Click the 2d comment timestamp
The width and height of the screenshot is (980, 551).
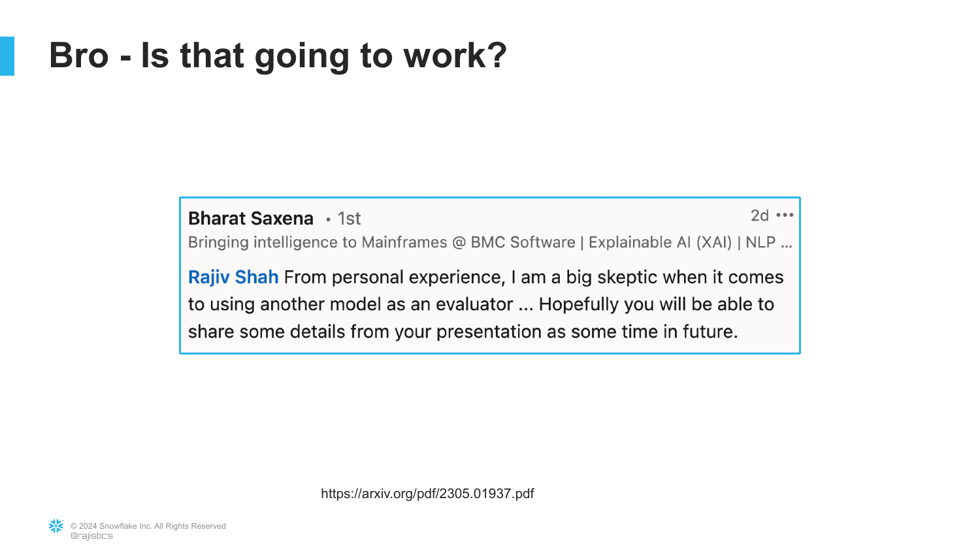759,215
